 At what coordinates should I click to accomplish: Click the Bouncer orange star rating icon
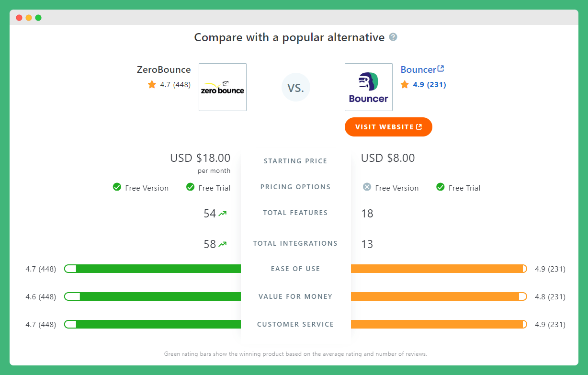pyautogui.click(x=405, y=85)
